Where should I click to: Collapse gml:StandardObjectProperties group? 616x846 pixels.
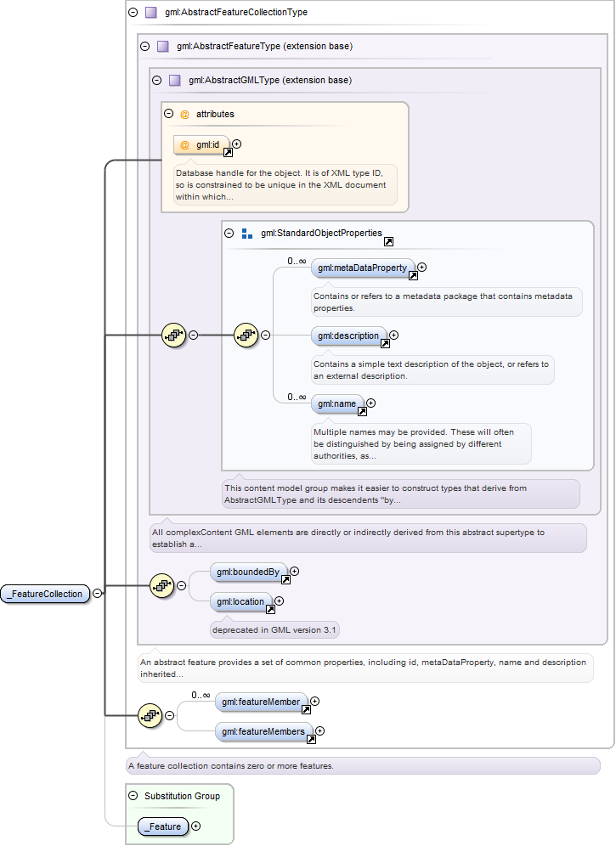(229, 233)
